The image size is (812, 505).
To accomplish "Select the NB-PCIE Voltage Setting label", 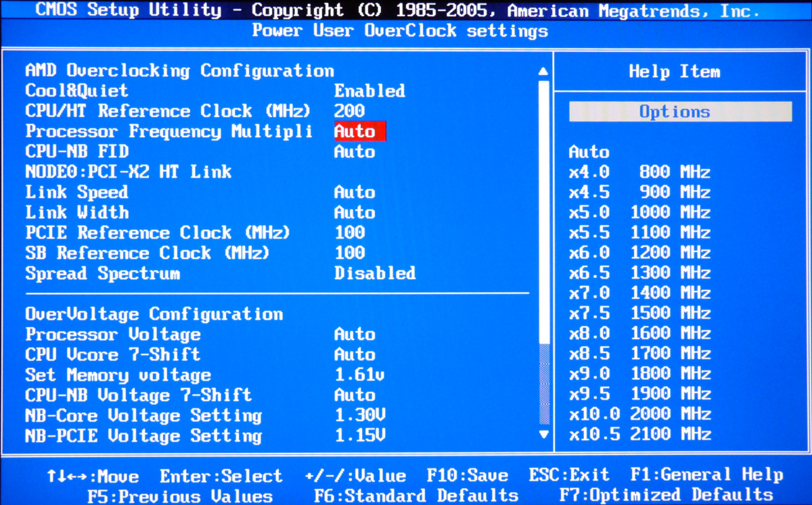I will coord(143,436).
